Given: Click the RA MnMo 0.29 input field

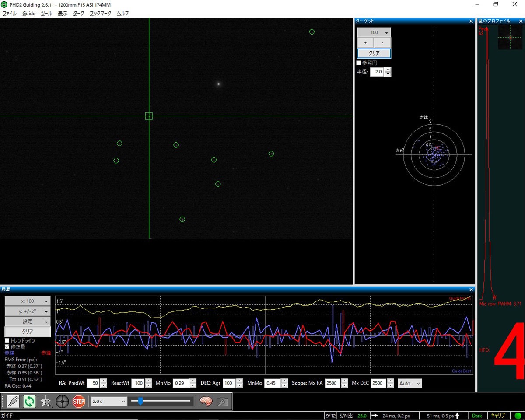Looking at the screenshot, I should 181,383.
